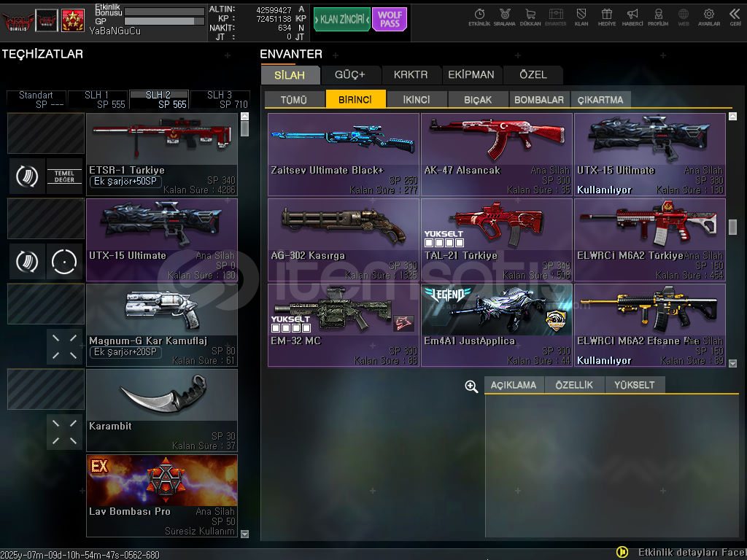The width and height of the screenshot is (747, 560).
Task: Open the Dükkan shop cart icon
Action: [530, 17]
